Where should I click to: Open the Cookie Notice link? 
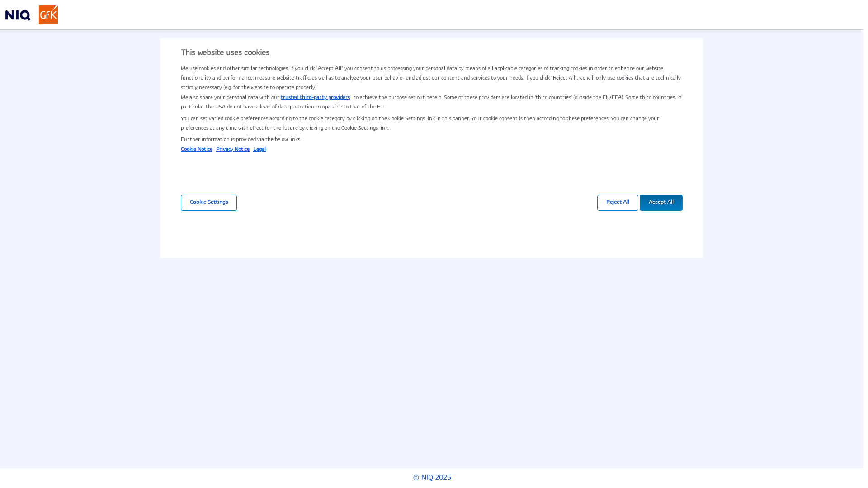pyautogui.click(x=197, y=150)
